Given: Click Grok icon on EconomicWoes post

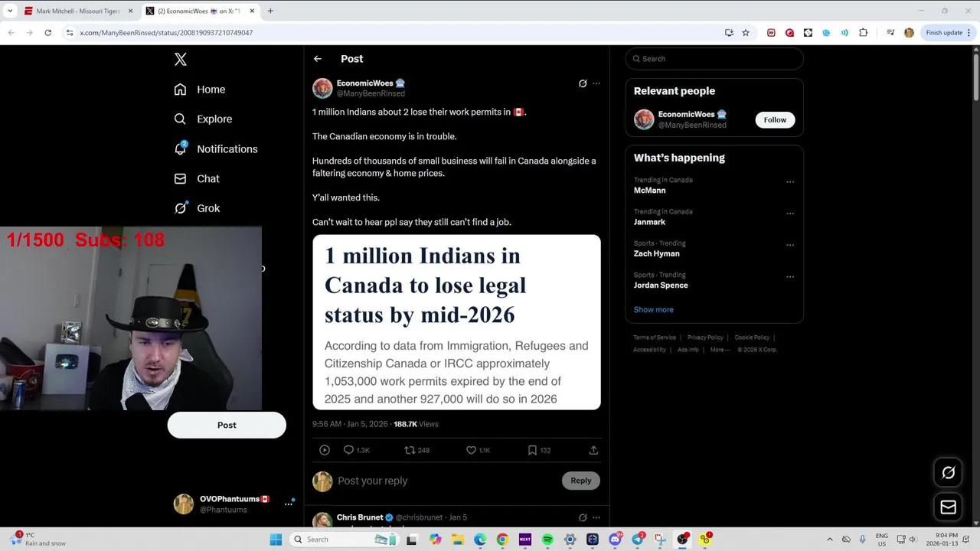Looking at the screenshot, I should (583, 83).
